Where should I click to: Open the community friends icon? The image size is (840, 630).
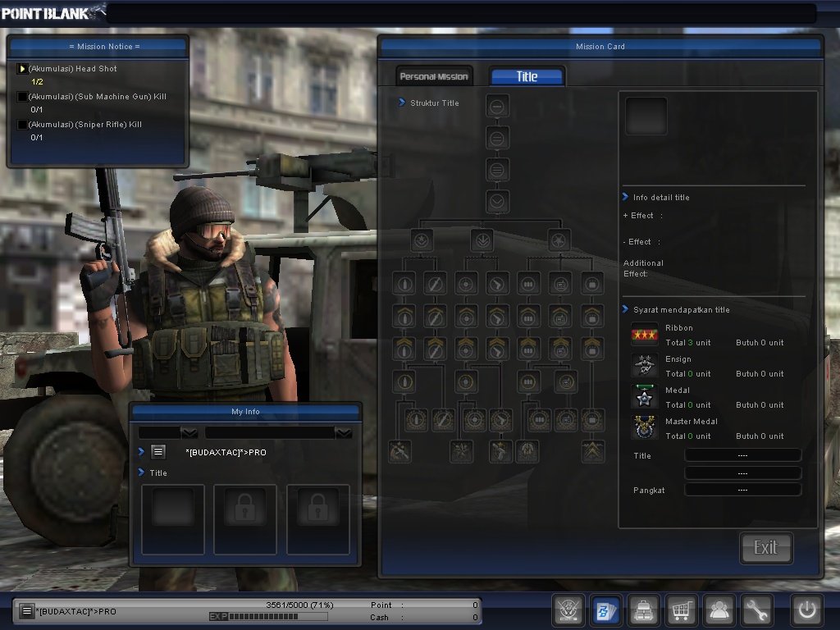[x=719, y=610]
